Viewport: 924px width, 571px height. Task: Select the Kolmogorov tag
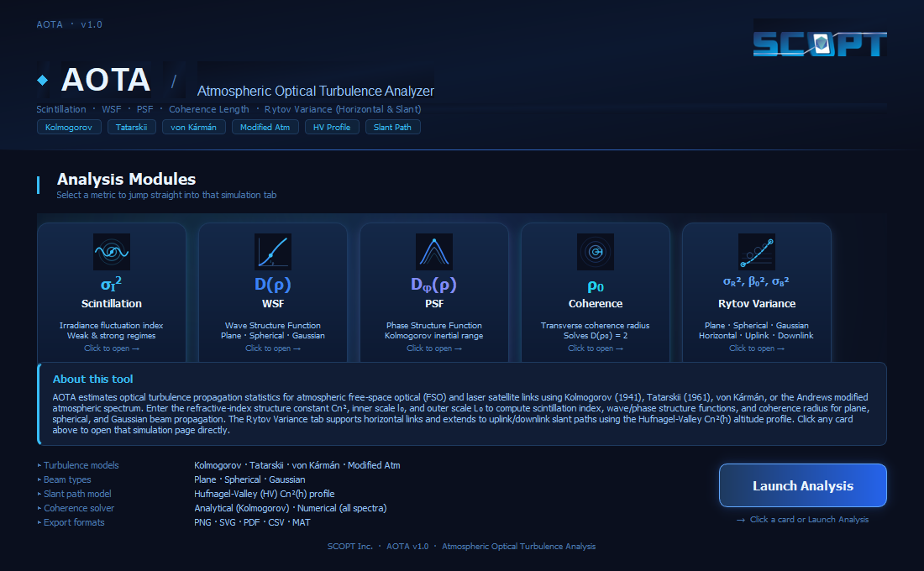pyautogui.click(x=69, y=128)
